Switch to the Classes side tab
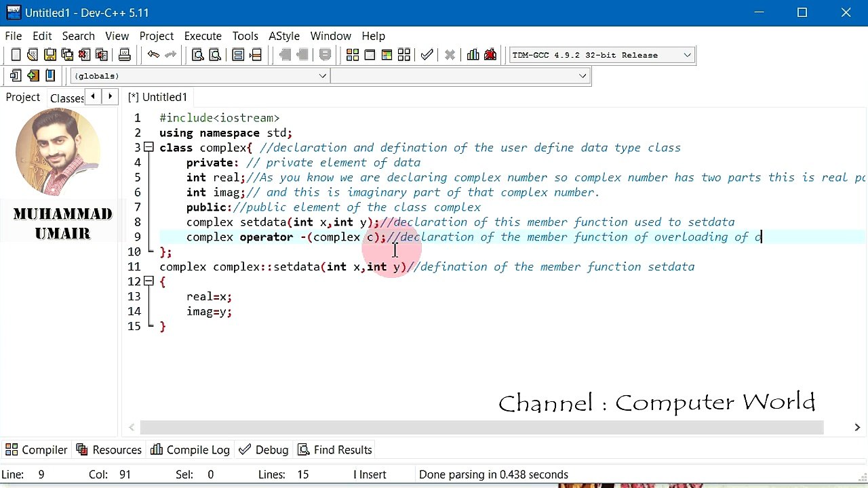Image resolution: width=868 pixels, height=488 pixels. 66,98
